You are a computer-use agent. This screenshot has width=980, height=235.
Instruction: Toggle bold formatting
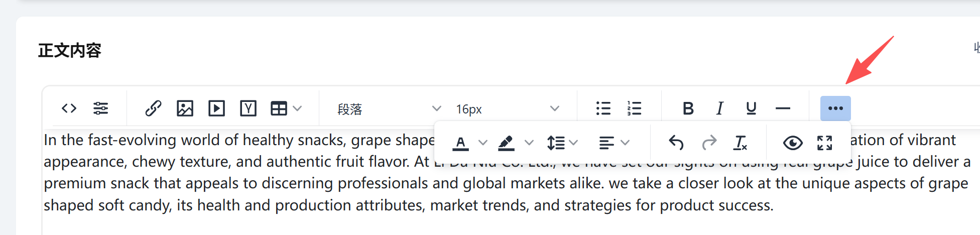tap(688, 108)
